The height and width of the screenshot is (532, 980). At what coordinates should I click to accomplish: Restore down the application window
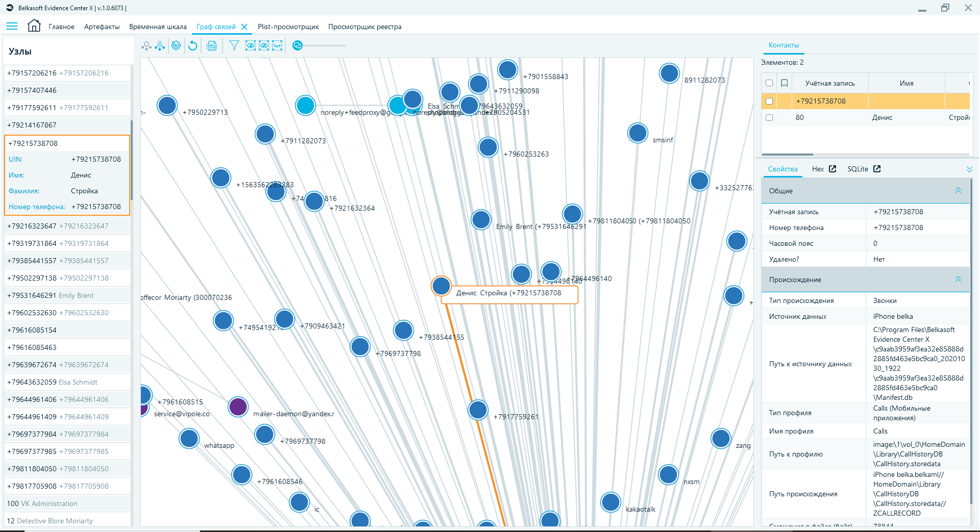(x=945, y=8)
